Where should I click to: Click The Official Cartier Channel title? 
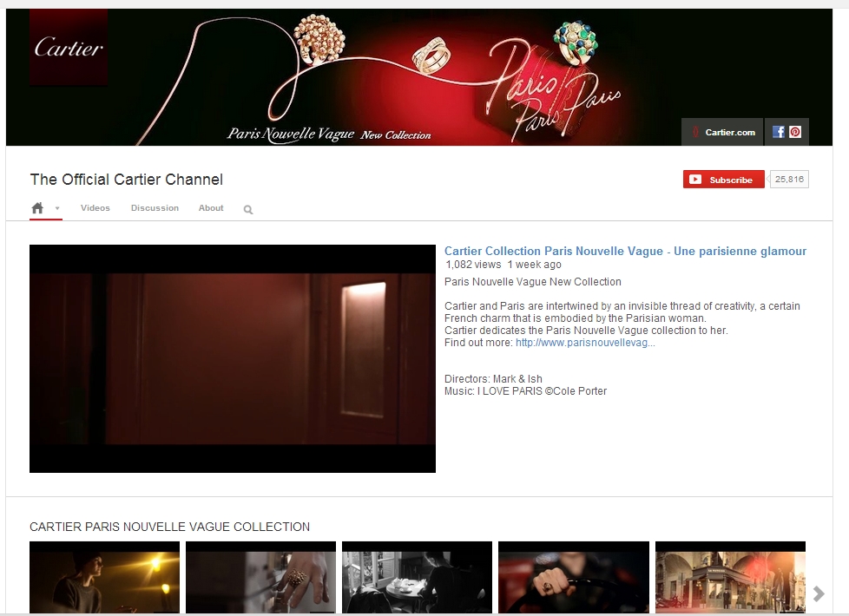tap(126, 180)
